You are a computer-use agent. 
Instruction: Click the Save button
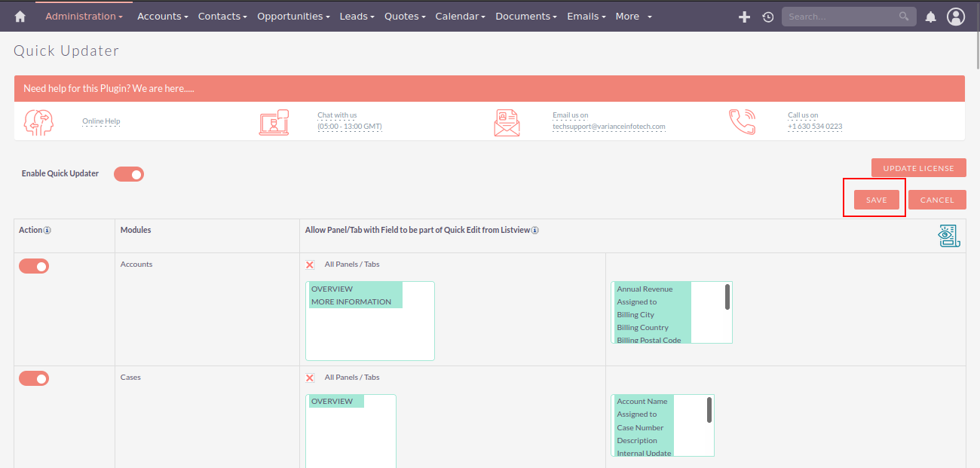(877, 200)
